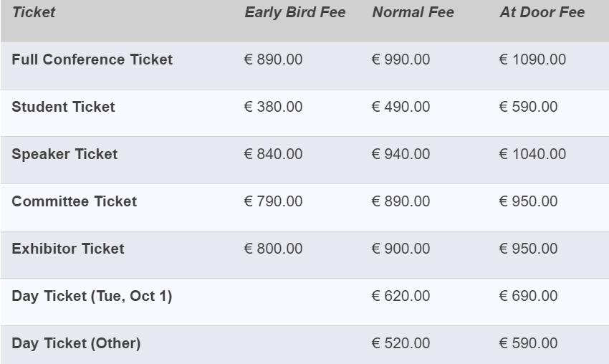Click Student Ticket early bird fee € 380.00

273,107
